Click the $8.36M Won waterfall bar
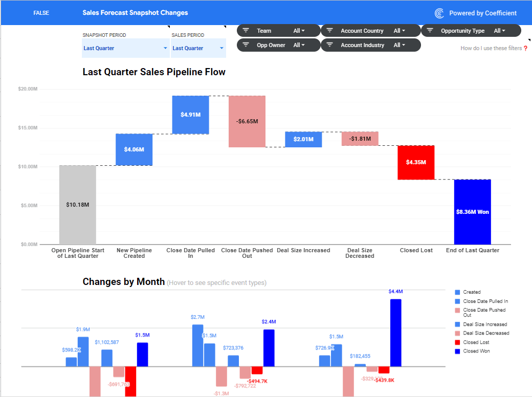Image resolution: width=532 pixels, height=397 pixels. [472, 212]
